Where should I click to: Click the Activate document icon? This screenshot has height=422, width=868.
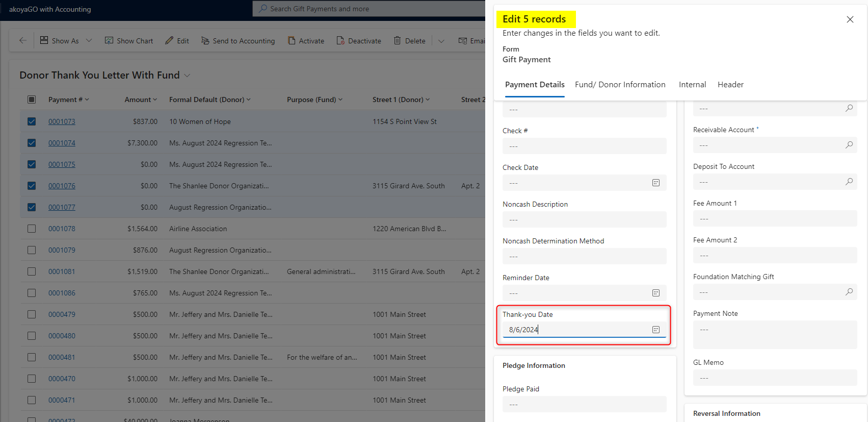tap(292, 40)
